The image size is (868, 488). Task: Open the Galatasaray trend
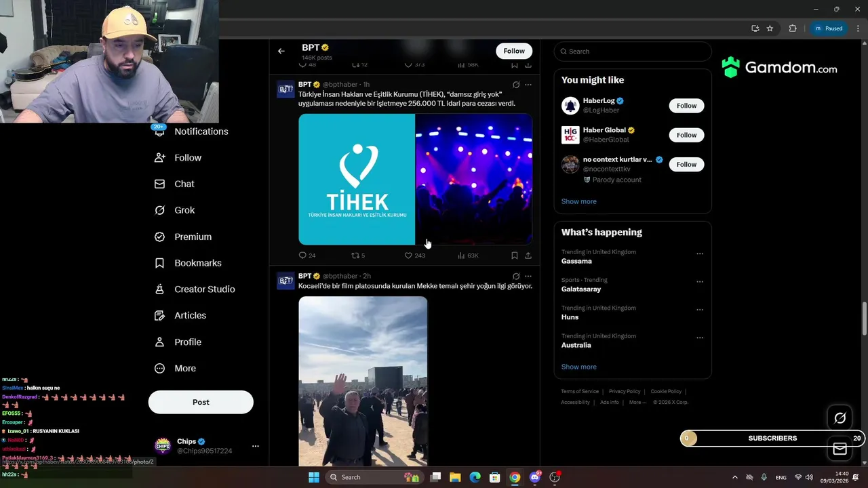(581, 289)
